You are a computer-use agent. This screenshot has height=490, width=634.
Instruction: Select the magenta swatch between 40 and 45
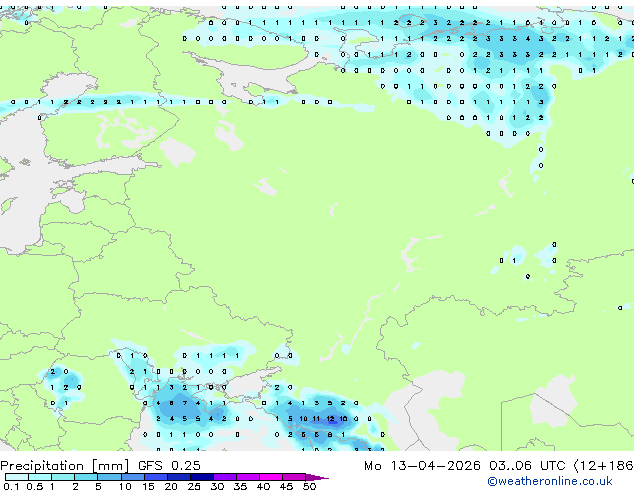[x=271, y=477]
